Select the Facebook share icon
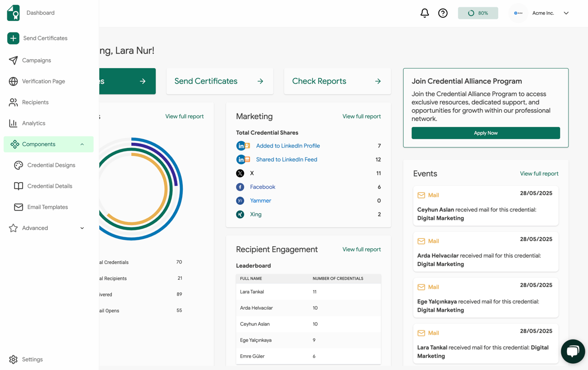The width and height of the screenshot is (588, 370). point(240,187)
